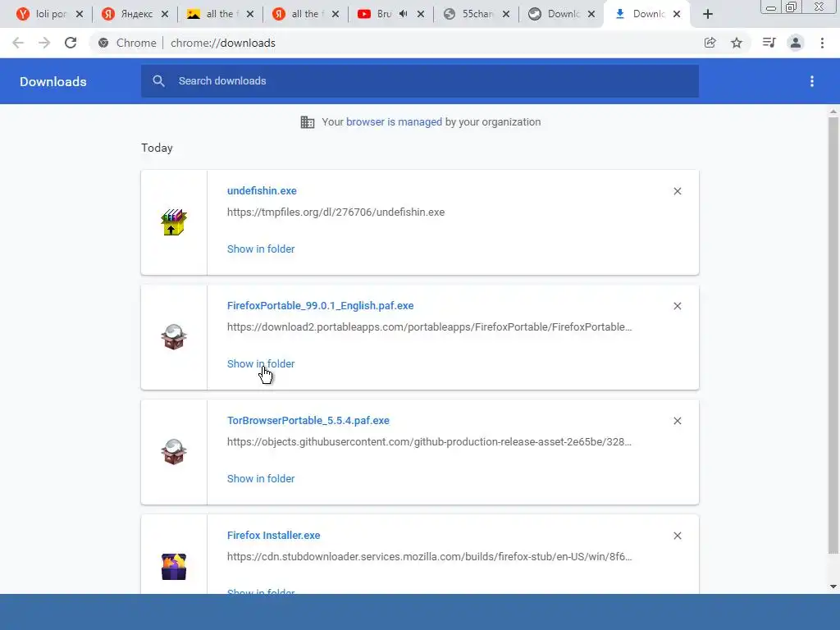The height and width of the screenshot is (630, 840).
Task: Click the Chrome site info icon
Action: pyautogui.click(x=103, y=43)
